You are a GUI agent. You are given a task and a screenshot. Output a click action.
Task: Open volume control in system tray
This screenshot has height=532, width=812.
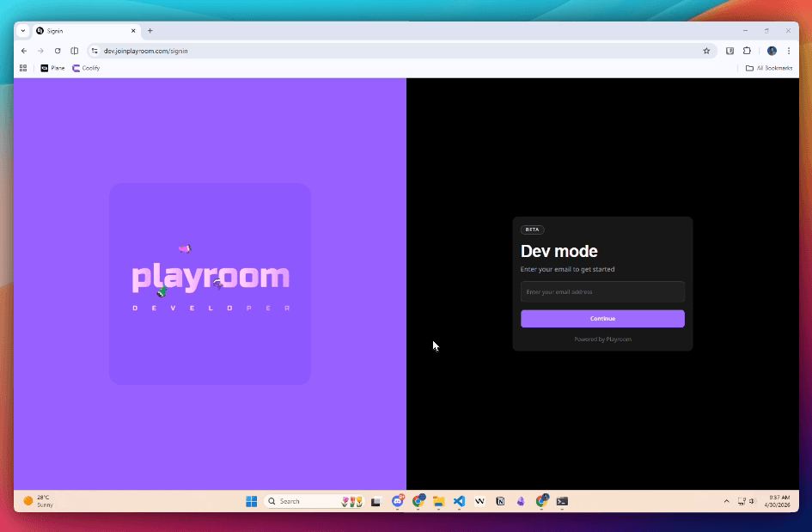753,501
